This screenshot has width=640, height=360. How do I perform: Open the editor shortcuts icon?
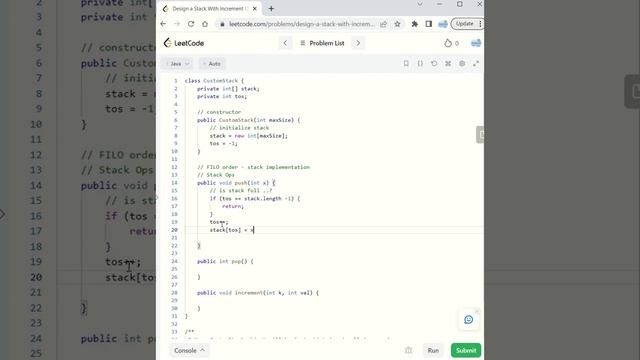pyautogui.click(x=448, y=64)
